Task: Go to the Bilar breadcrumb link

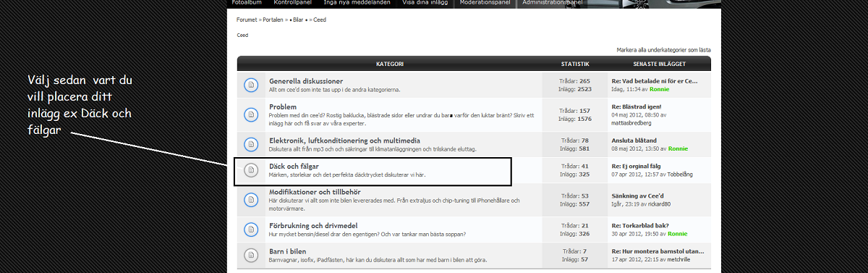Action: point(297,20)
